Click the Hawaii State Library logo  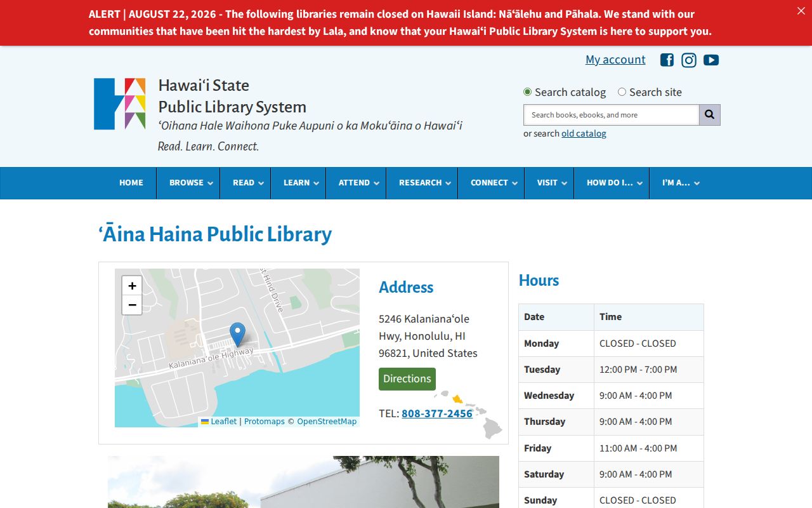pos(120,104)
